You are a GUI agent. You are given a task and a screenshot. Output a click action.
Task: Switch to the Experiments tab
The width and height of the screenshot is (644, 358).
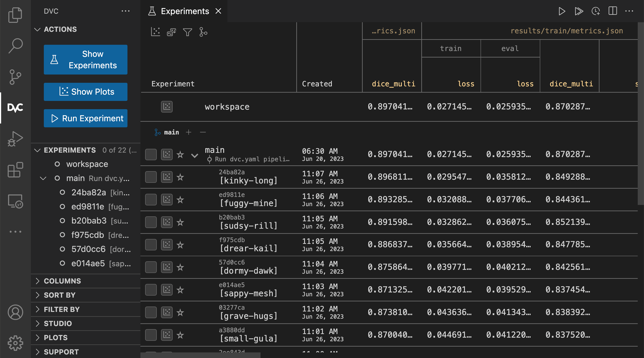(184, 11)
